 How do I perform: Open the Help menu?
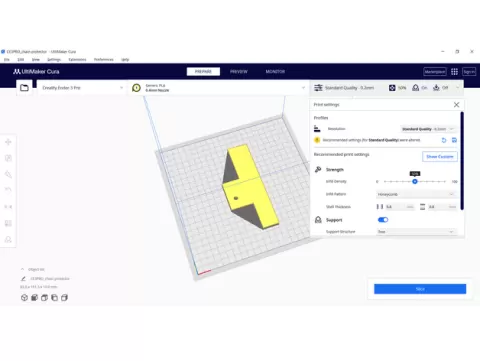pos(125,60)
